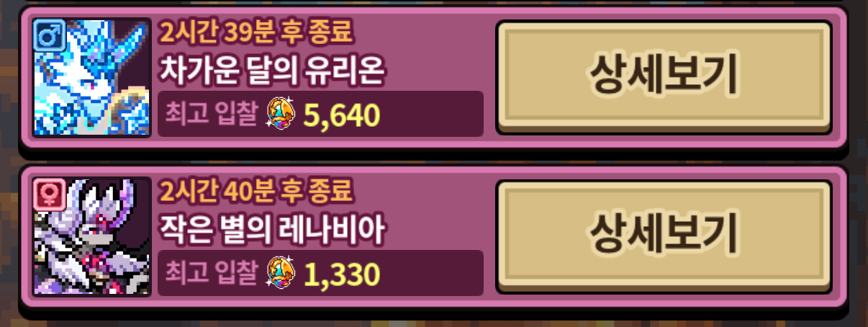The image size is (868, 327).
Task: Click the 2시간 39분 후 종료 timer
Action: [x=257, y=32]
